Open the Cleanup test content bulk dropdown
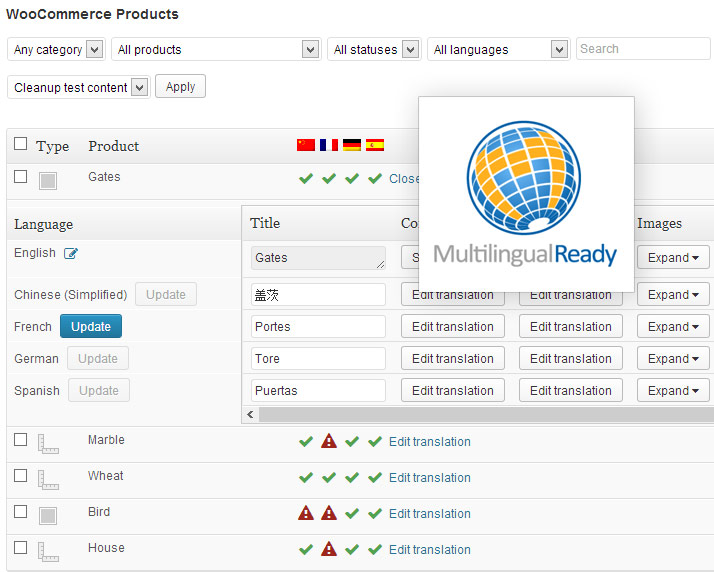The height and width of the screenshot is (572, 714). point(78,87)
